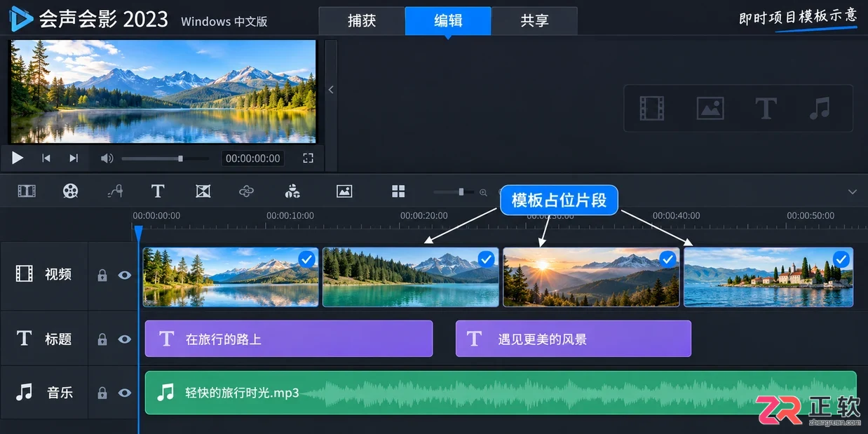This screenshot has width=868, height=434.
Task: Select the sunrise mountain video clip
Action: pyautogui.click(x=591, y=277)
